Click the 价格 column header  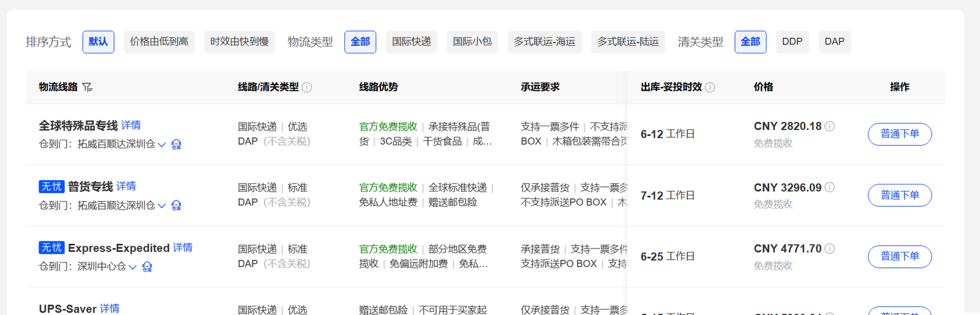(763, 87)
